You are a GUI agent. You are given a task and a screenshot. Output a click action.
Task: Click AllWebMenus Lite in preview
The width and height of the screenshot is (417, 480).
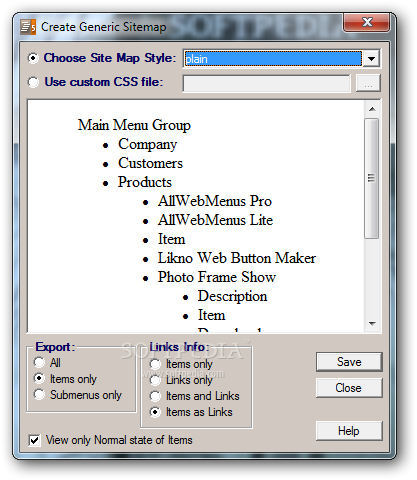pos(216,220)
